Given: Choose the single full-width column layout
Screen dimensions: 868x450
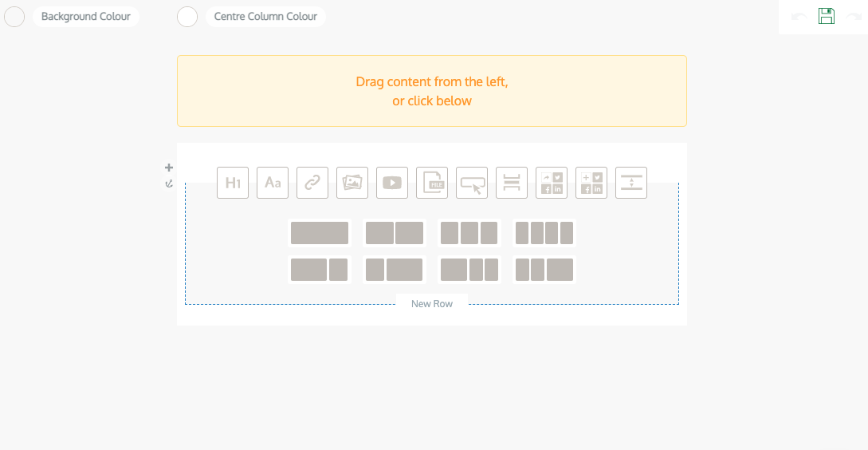Looking at the screenshot, I should [x=320, y=233].
